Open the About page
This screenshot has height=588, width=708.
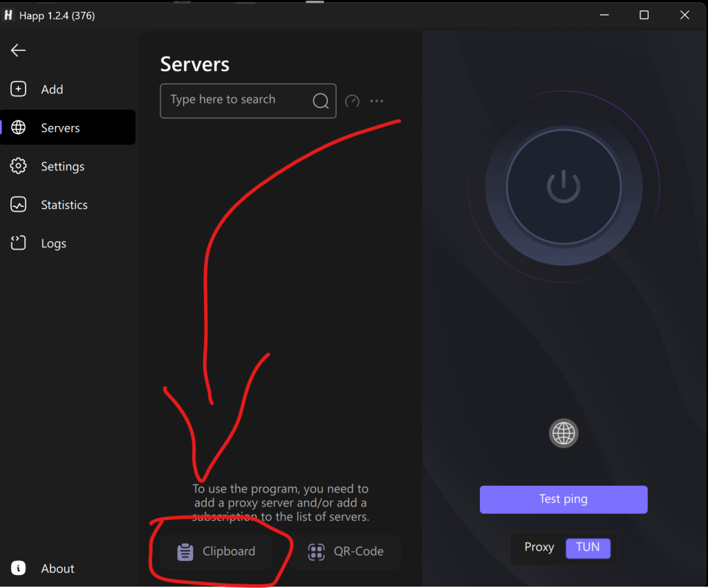[x=57, y=569]
